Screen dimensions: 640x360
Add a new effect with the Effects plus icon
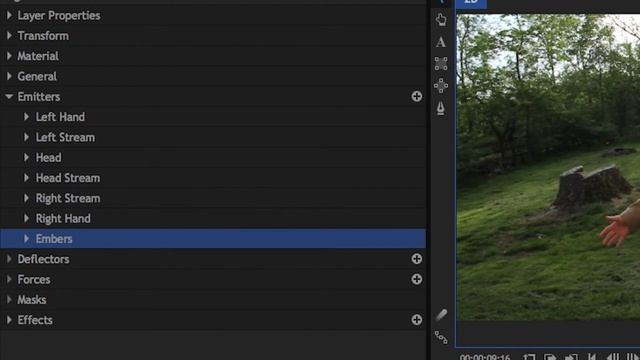[416, 320]
